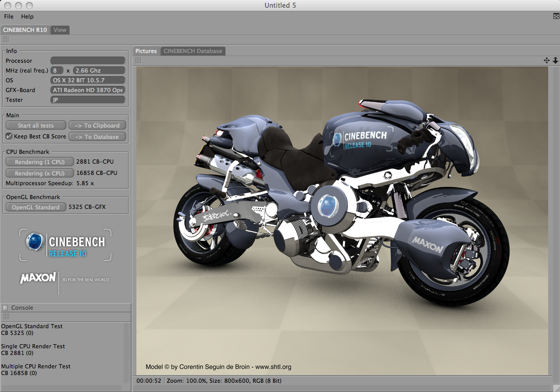Screen dimensions: 560x392
Task: Click render time 00:00:52 in status bar
Action: pyautogui.click(x=149, y=381)
